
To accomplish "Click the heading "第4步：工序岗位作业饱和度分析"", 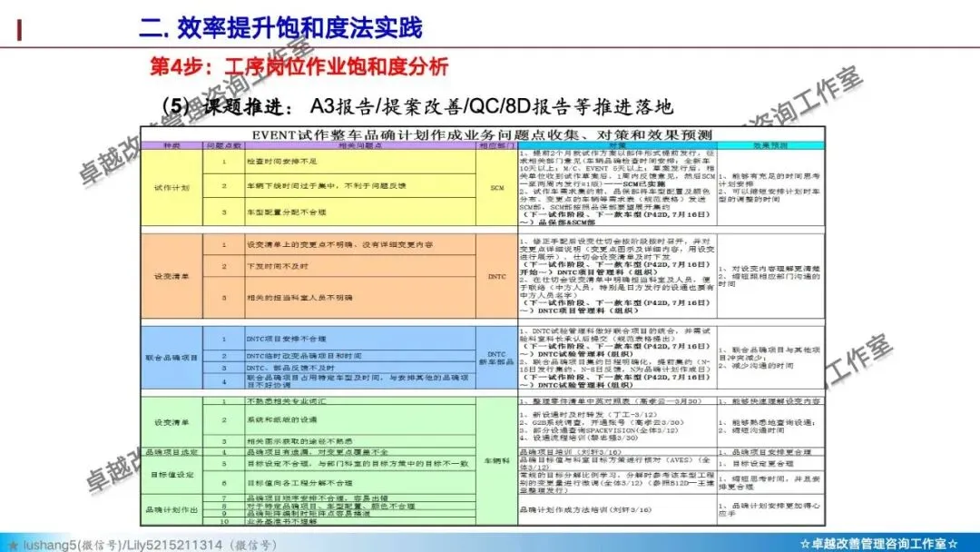I will pos(299,66).
